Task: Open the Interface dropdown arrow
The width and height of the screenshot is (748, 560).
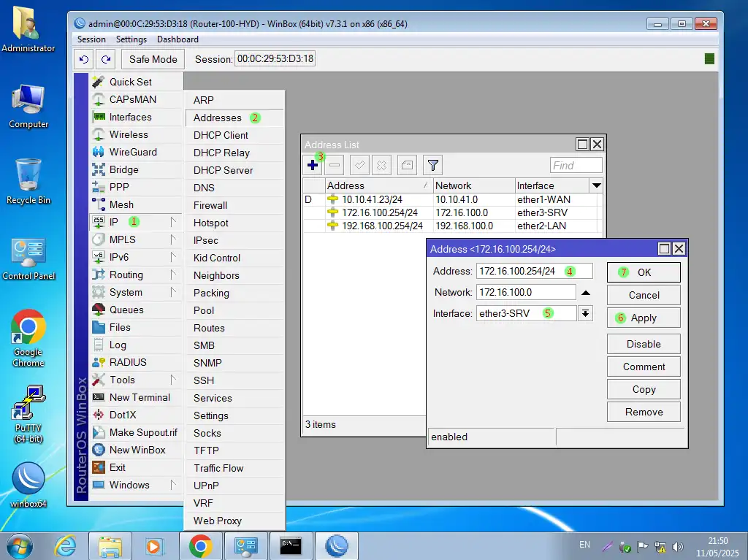Action: point(585,313)
